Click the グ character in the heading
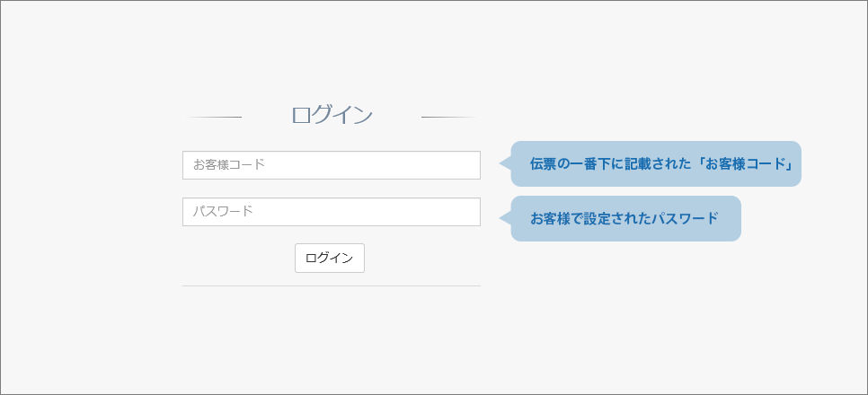The width and height of the screenshot is (868, 395). point(324,115)
